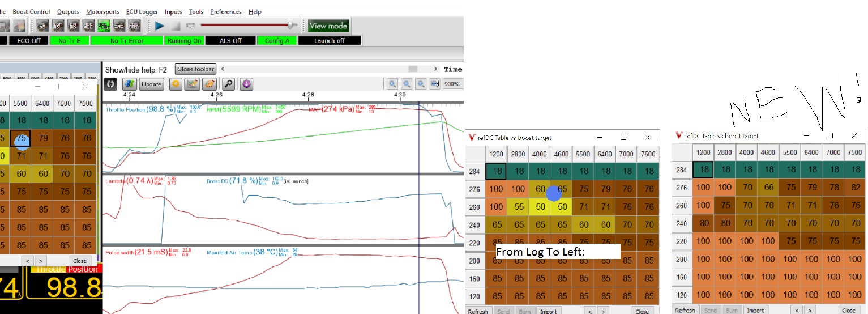Click the zoom-fit icon next to 900%

click(434, 84)
